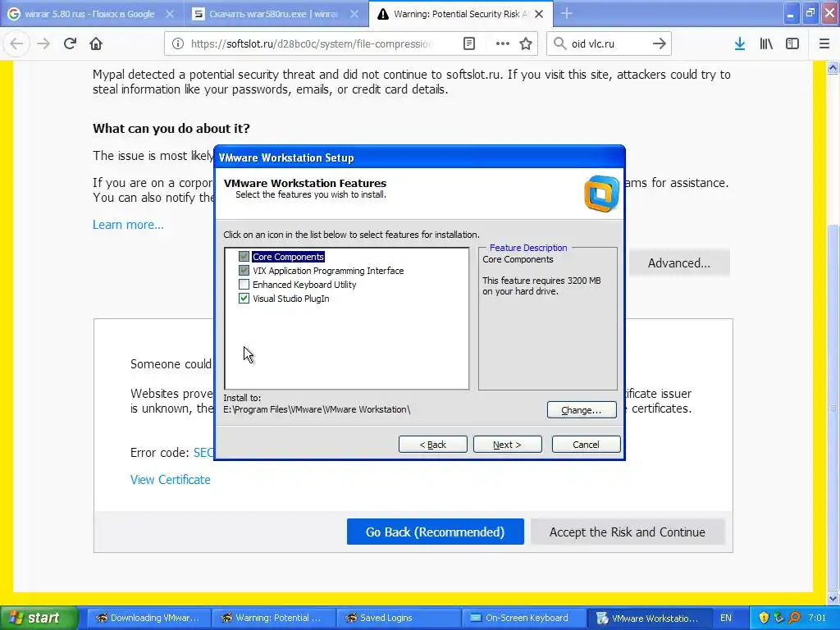Click the VMware logo in setup dialog
The width and height of the screenshot is (840, 630).
(601, 194)
